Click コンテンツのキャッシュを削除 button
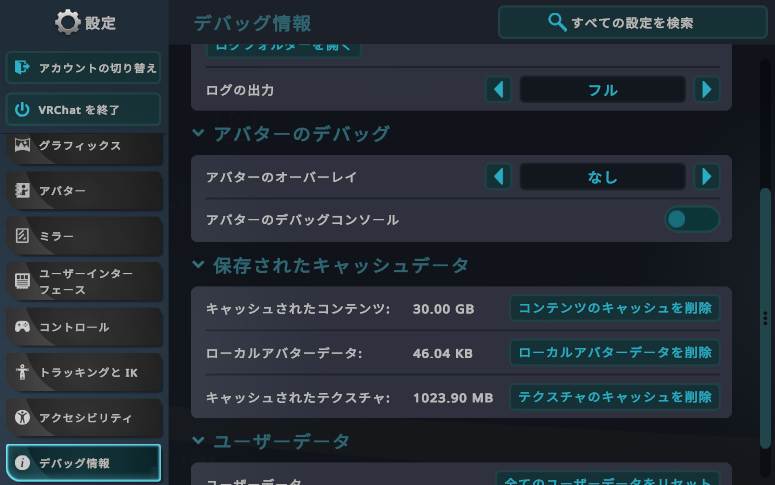The image size is (775, 485). 614,308
